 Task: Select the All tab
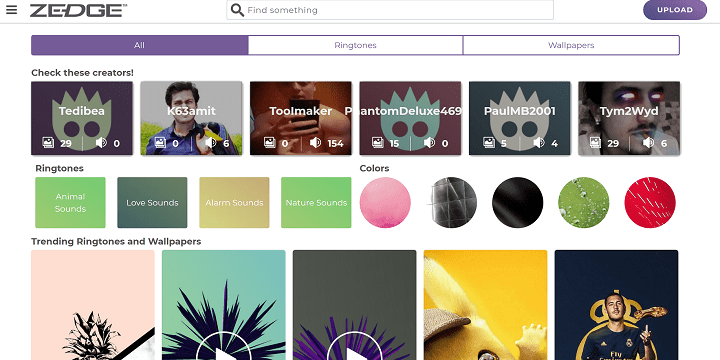click(140, 45)
